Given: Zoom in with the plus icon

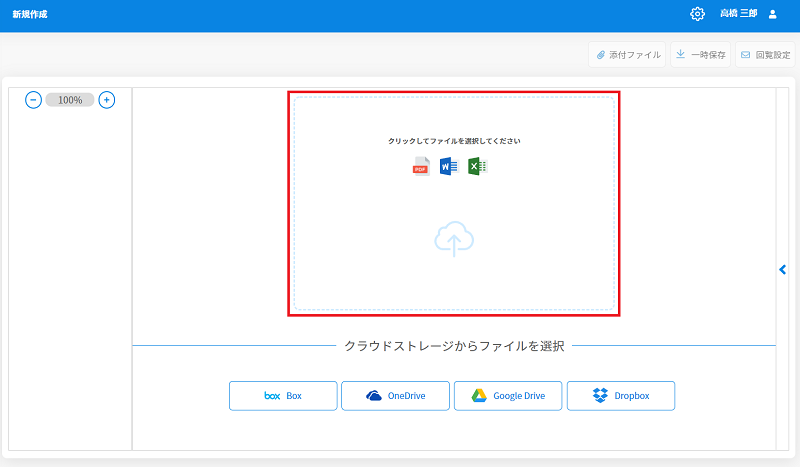Looking at the screenshot, I should point(107,100).
